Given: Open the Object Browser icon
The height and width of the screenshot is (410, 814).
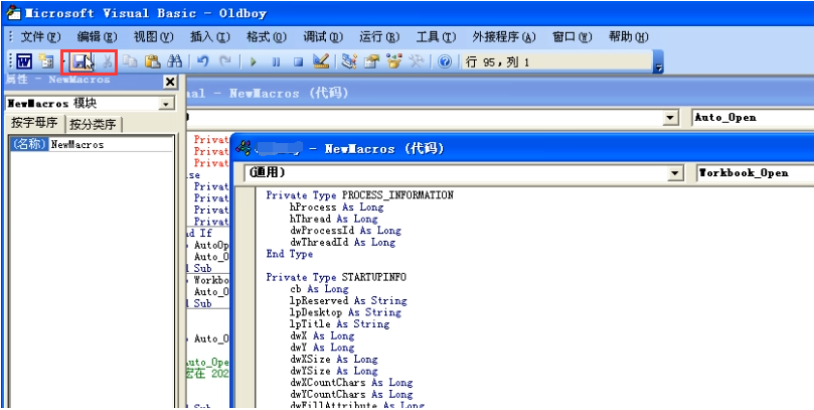Looking at the screenshot, I should click(x=394, y=62).
